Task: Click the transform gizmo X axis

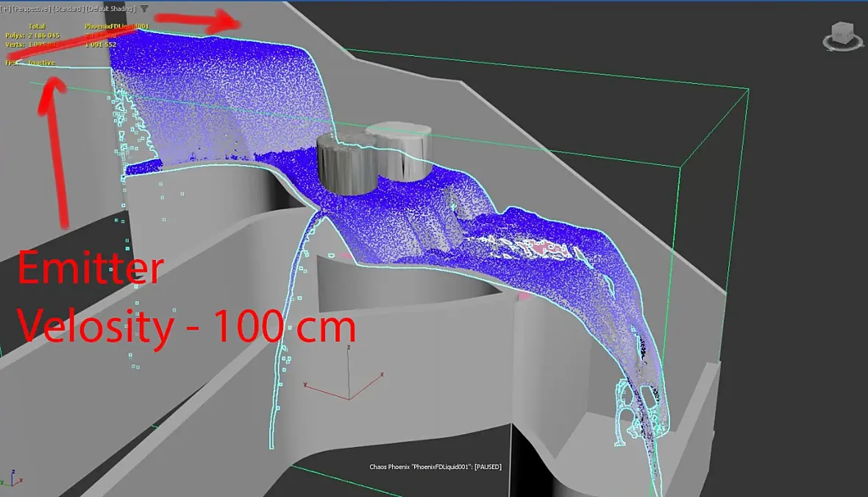Action: (366, 386)
